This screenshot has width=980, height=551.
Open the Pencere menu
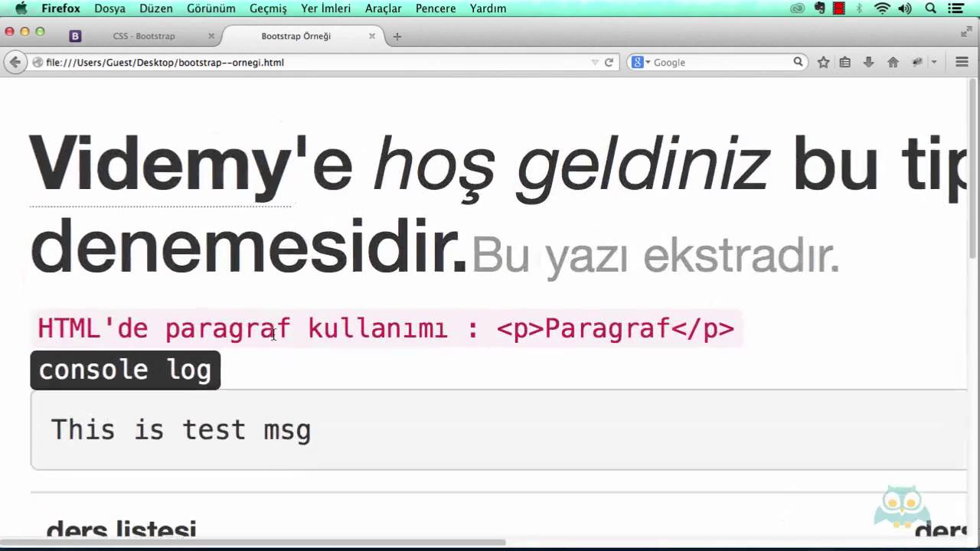coord(436,8)
